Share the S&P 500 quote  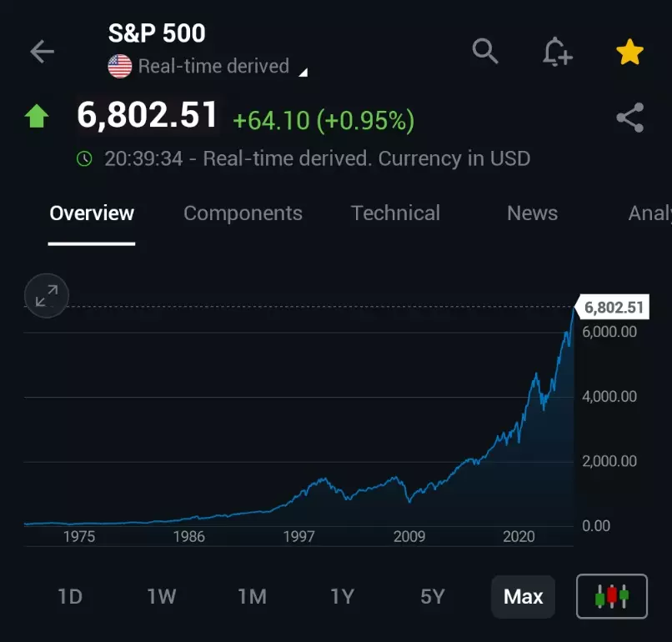pyautogui.click(x=629, y=118)
